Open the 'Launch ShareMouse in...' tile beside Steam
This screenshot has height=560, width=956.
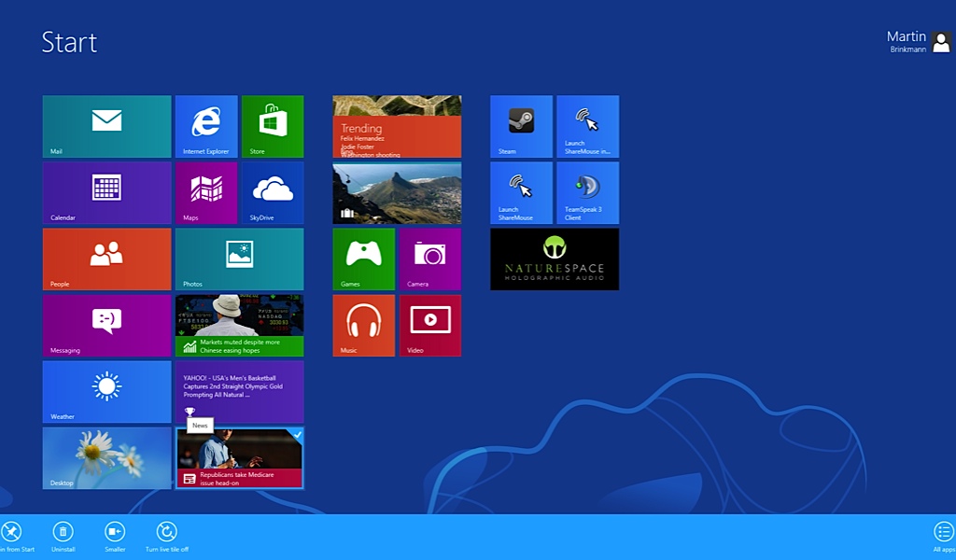tap(588, 127)
